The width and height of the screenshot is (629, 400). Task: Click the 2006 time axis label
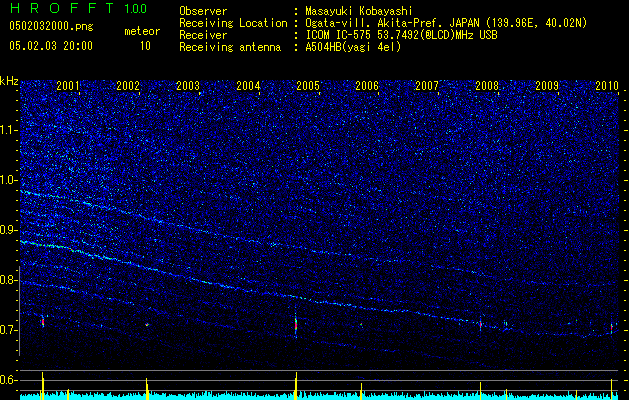(367, 85)
